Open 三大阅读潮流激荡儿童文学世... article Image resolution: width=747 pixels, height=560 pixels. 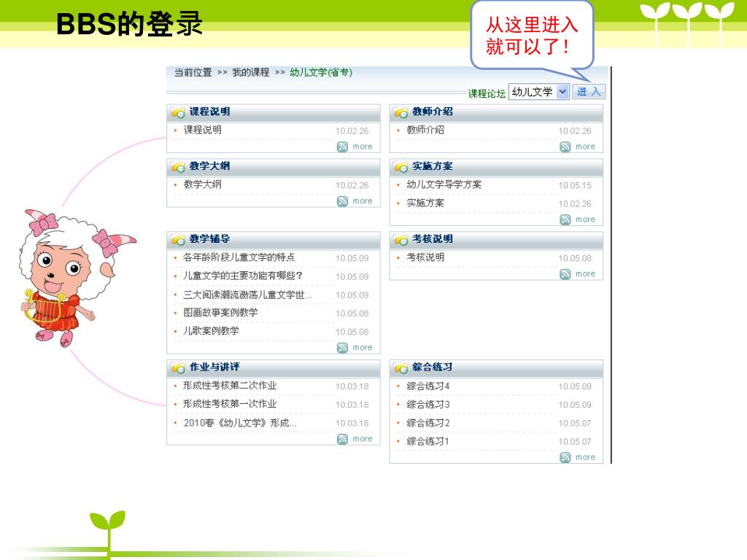click(248, 295)
